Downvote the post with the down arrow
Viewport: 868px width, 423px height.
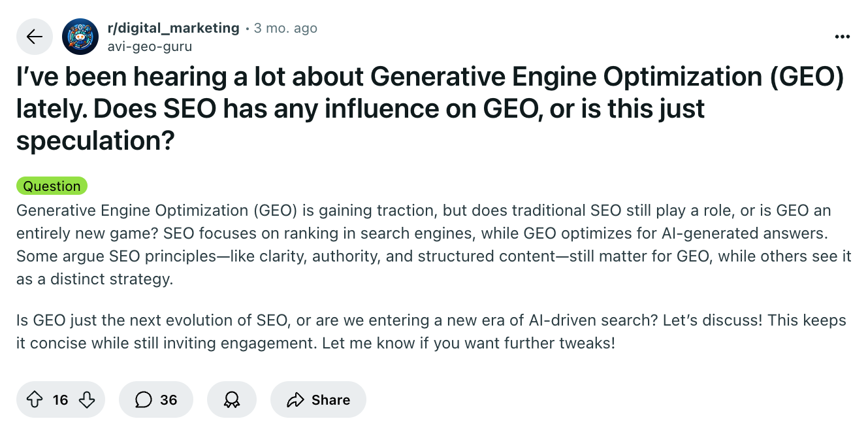(x=87, y=399)
